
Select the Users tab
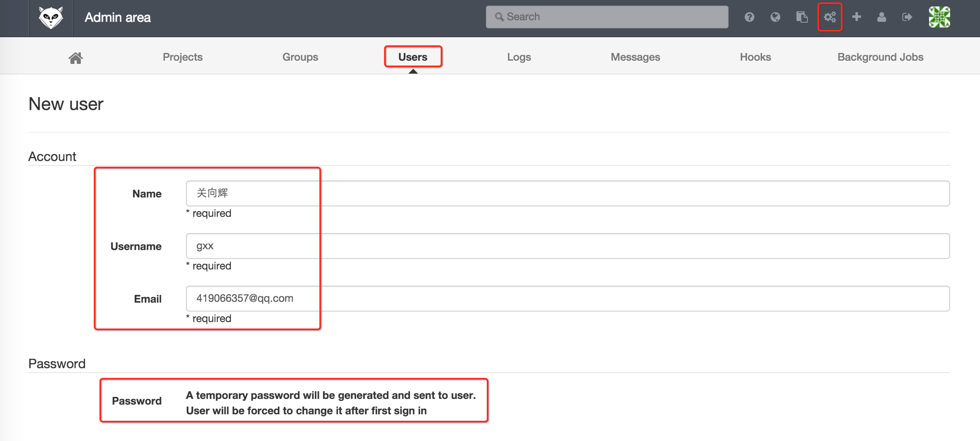click(413, 57)
